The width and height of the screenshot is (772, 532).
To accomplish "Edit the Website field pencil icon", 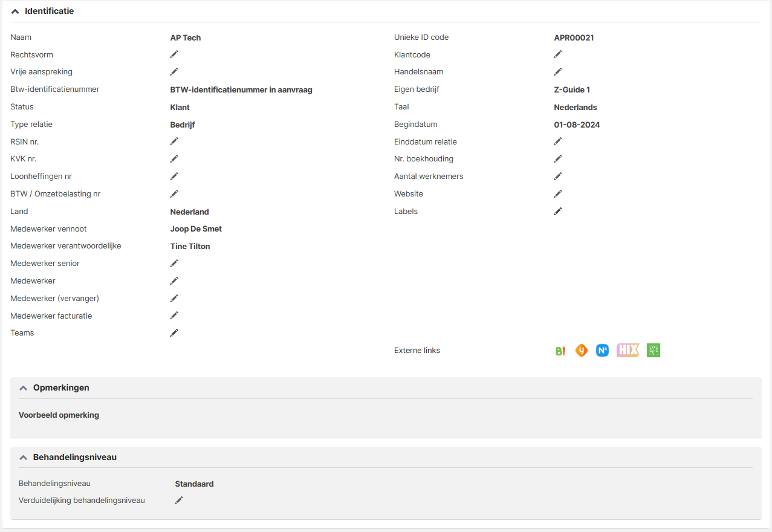I will tap(558, 194).
